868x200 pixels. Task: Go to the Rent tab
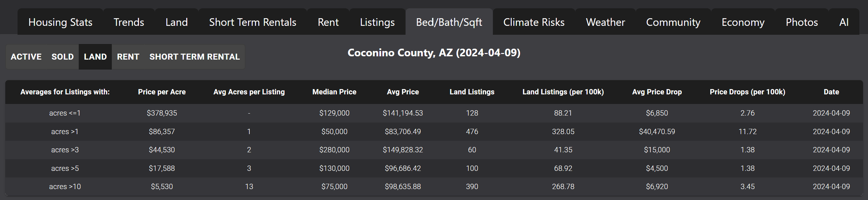[x=328, y=22]
